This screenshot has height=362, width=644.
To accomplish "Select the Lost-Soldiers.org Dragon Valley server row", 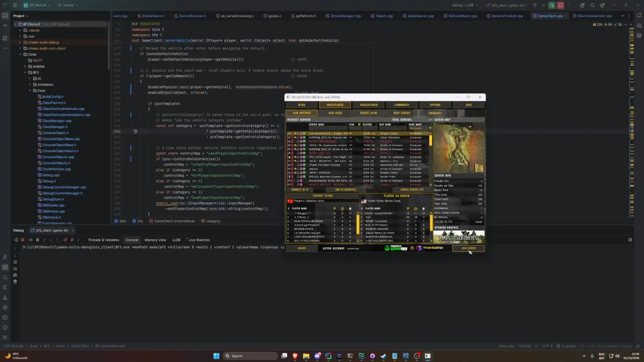I will coord(358,133).
